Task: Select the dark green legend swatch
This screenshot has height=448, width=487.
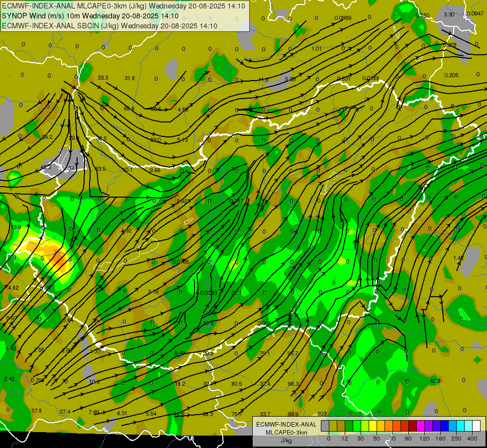Action: (x=349, y=426)
